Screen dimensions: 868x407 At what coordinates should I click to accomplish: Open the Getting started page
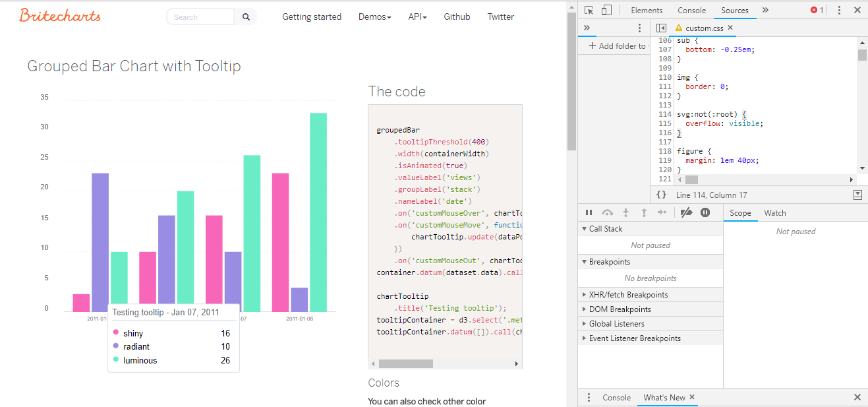point(312,16)
